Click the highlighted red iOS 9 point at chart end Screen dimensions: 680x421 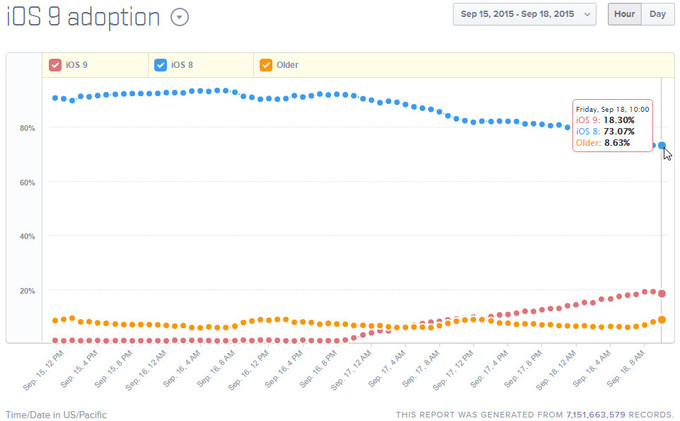coord(662,293)
